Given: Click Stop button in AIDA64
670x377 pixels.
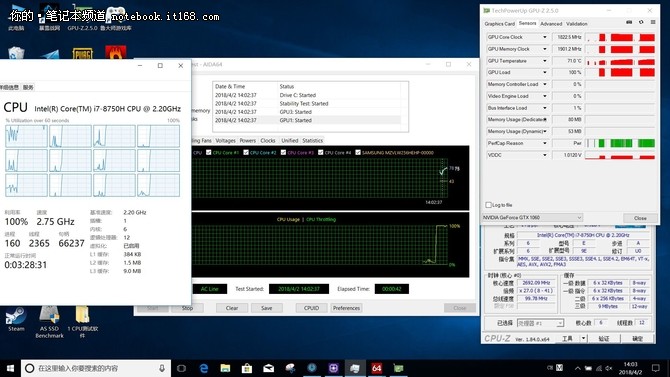Looking at the screenshot, I should [x=188, y=308].
